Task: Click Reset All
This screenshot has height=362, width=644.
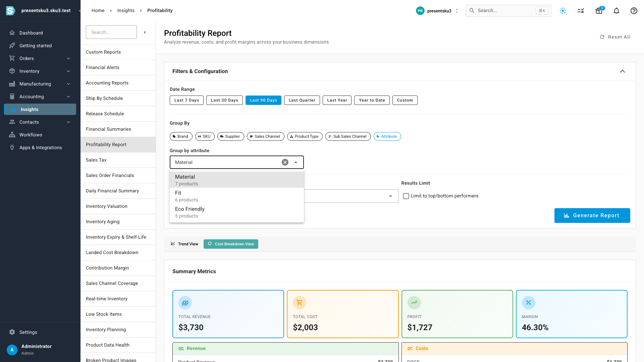Action: [x=615, y=37]
